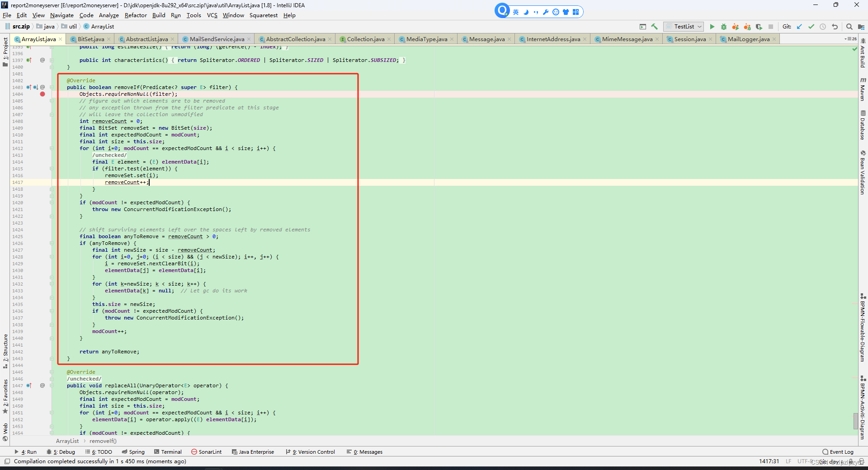Toggle the breakpoint on line 1404

point(42,94)
